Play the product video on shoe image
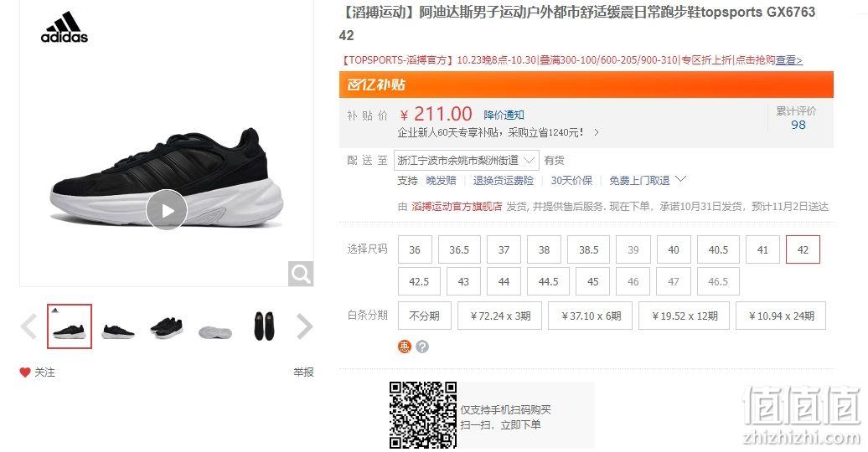 pos(167,210)
